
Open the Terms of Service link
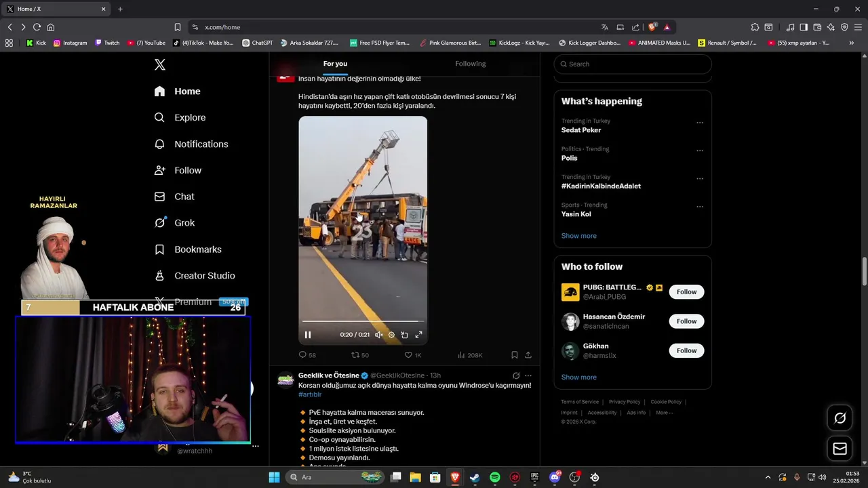(580, 402)
